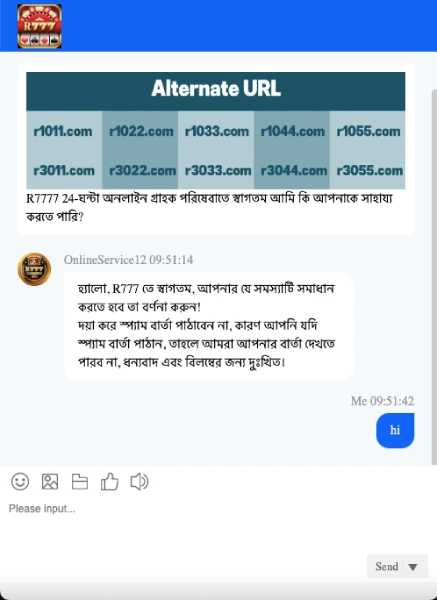Image resolution: width=437 pixels, height=600 pixels.
Task: Open the r1055.com alternate URL
Action: tap(369, 132)
